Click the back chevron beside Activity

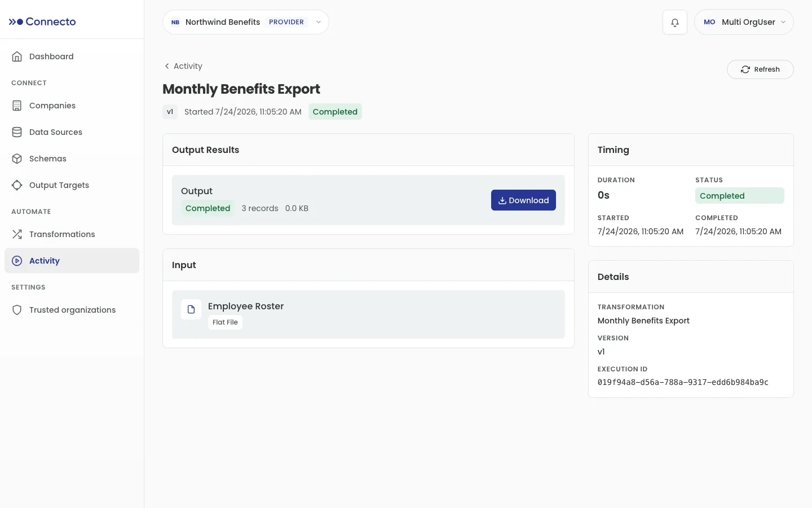[167, 66]
